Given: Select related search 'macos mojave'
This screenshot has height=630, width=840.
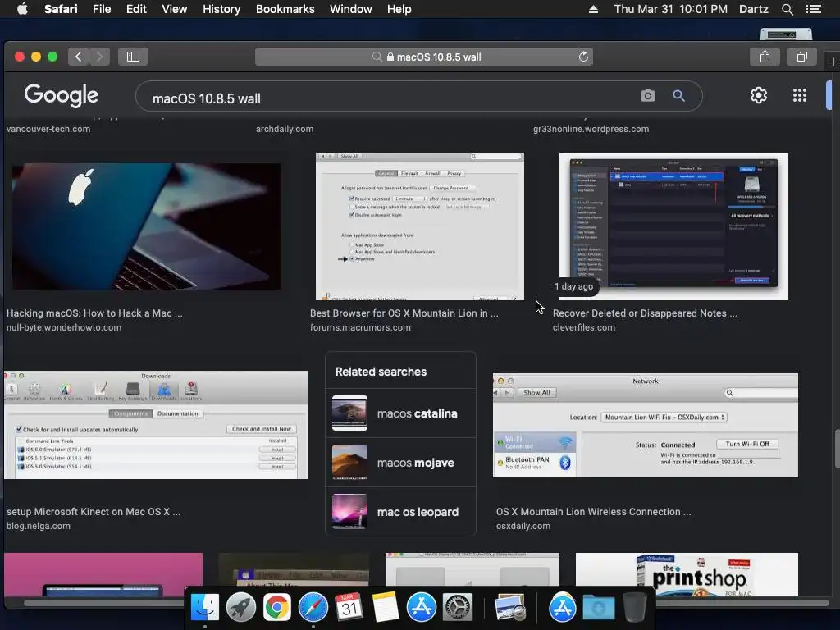Looking at the screenshot, I should tap(400, 463).
